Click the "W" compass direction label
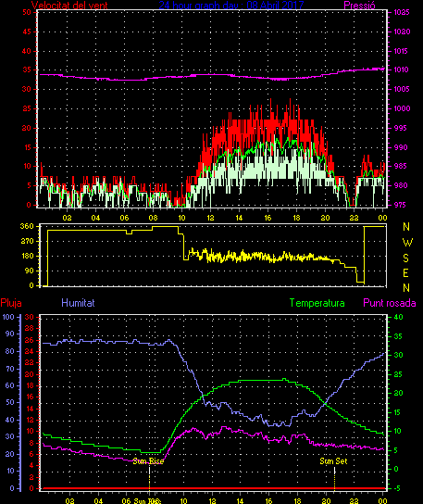 point(407,243)
